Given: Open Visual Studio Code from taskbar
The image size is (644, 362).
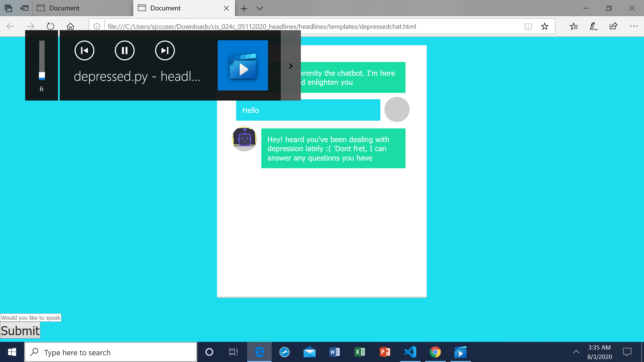Looking at the screenshot, I should tap(410, 352).
